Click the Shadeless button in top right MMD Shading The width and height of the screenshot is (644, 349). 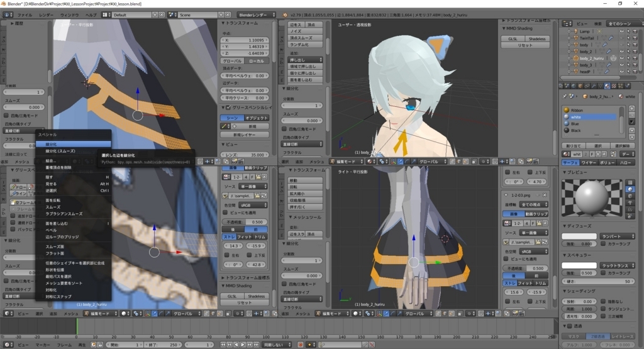tap(537, 38)
